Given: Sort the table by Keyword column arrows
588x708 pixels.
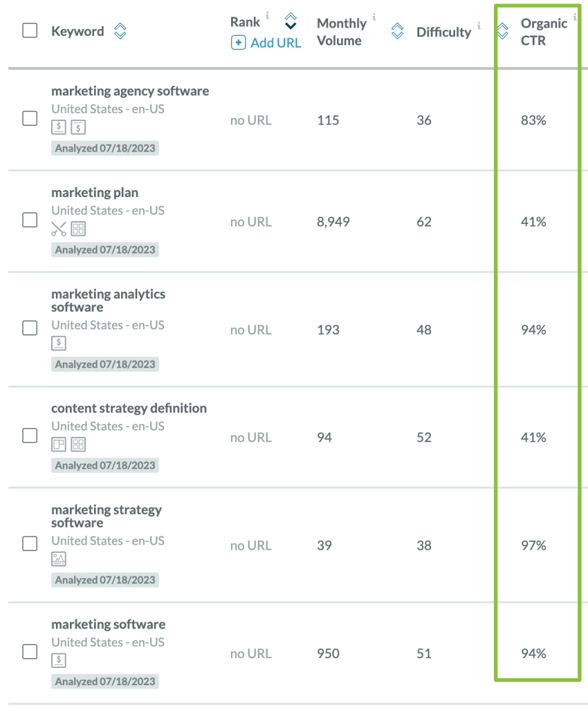Looking at the screenshot, I should [x=120, y=31].
